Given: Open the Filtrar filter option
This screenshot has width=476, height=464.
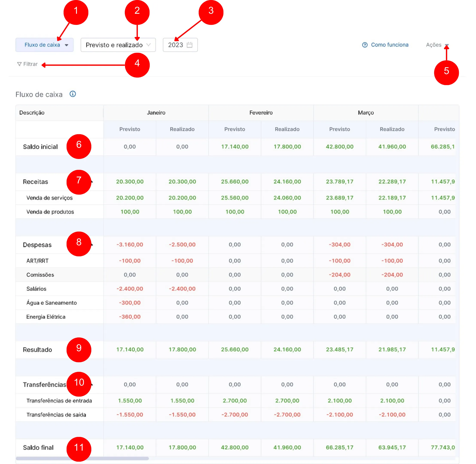Looking at the screenshot, I should tap(27, 64).
